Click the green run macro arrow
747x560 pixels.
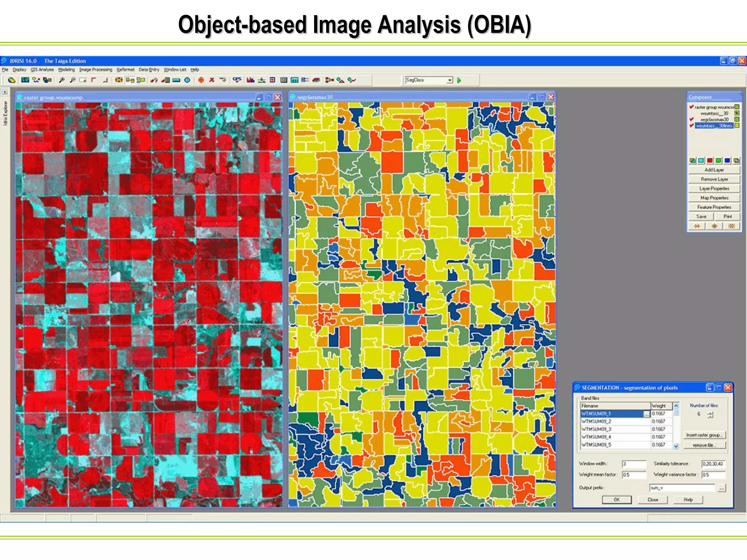pos(459,80)
